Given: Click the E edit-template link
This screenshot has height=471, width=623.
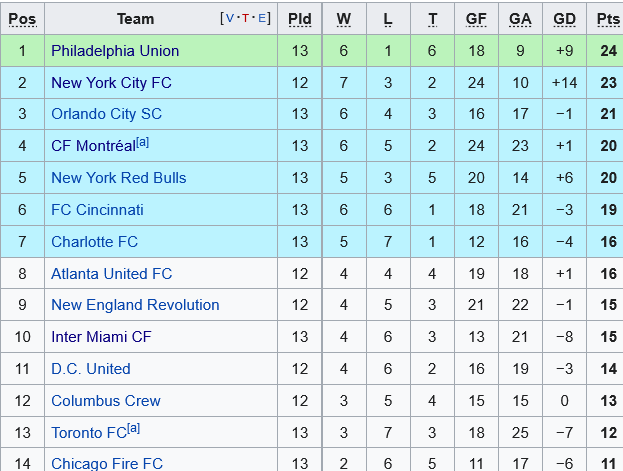Looking at the screenshot, I should pyautogui.click(x=262, y=18).
